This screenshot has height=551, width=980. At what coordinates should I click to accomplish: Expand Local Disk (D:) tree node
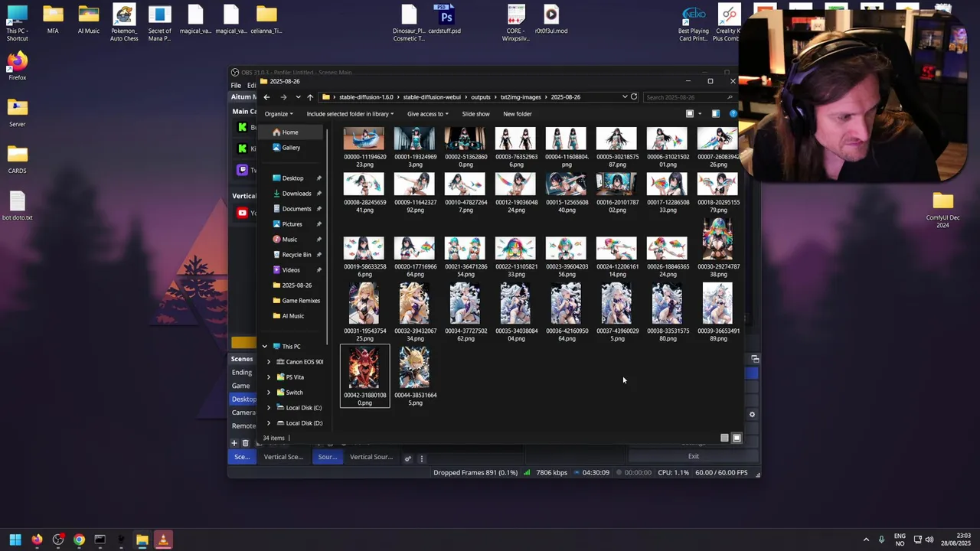coord(269,423)
